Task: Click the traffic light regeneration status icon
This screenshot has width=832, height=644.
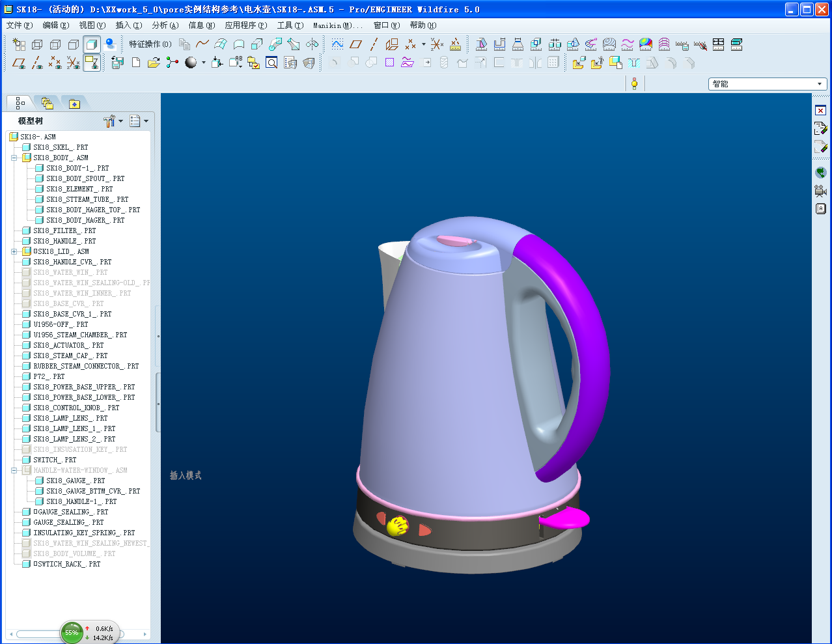Action: tap(634, 83)
